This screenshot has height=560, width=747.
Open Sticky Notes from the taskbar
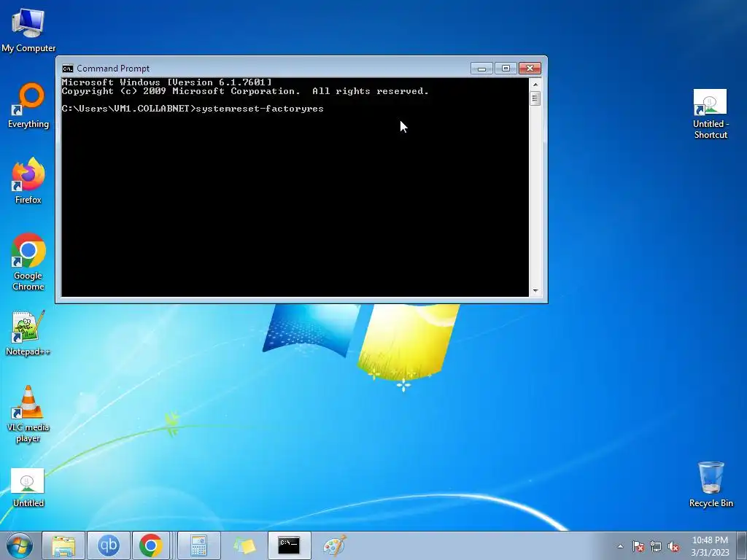[244, 545]
